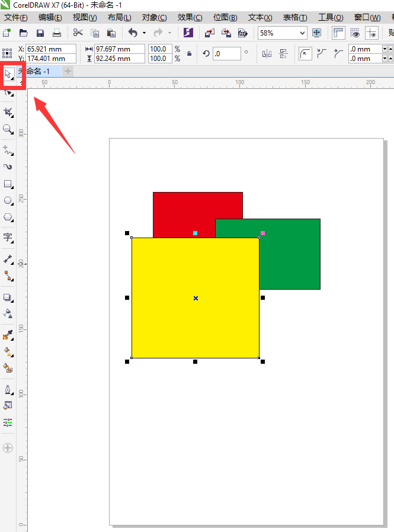Viewport: 394px width, 532px height.
Task: Open the 编辑(E) menu
Action: (50, 18)
